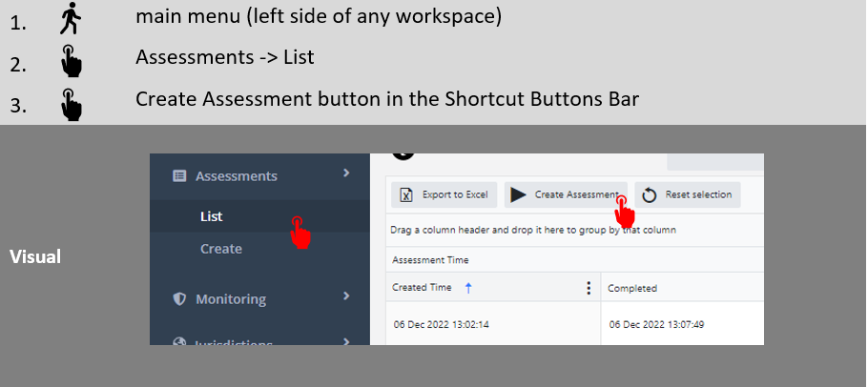Expand the Assessments menu chevron
868x387 pixels.
click(346, 173)
